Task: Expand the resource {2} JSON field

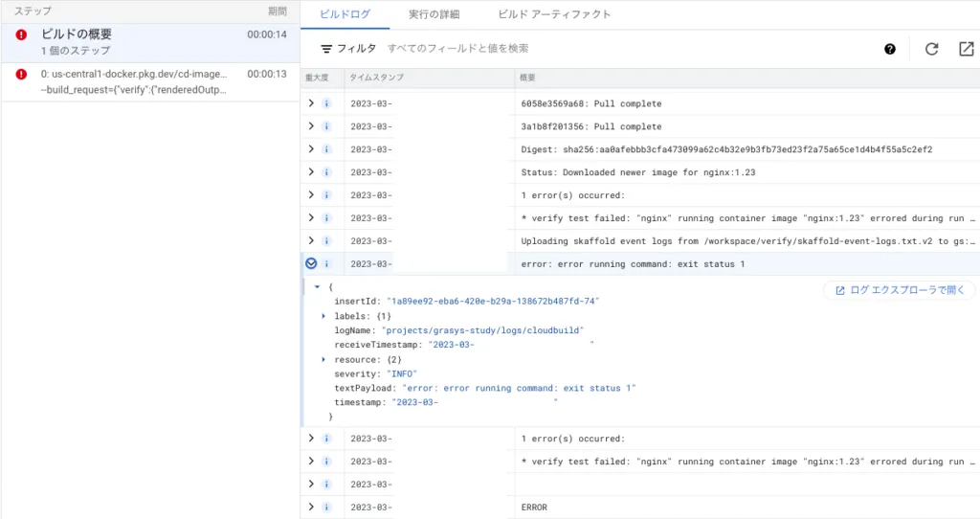Action: tap(323, 359)
